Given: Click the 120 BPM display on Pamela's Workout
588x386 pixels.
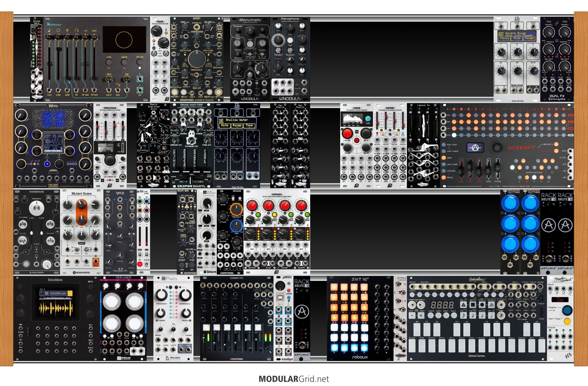Looking at the screenshot, I should [x=560, y=300].
